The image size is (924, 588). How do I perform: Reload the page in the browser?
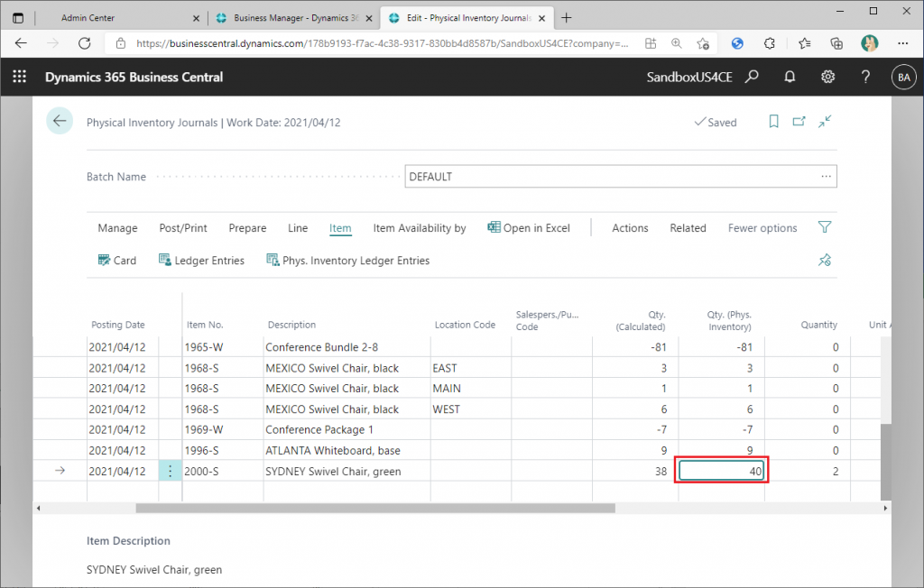click(x=85, y=43)
